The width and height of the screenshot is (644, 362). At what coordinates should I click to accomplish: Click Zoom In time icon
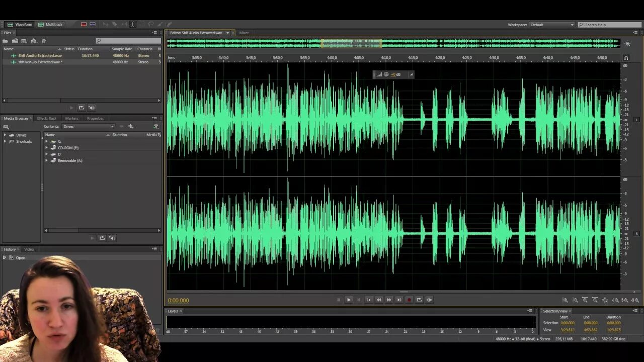585,300
